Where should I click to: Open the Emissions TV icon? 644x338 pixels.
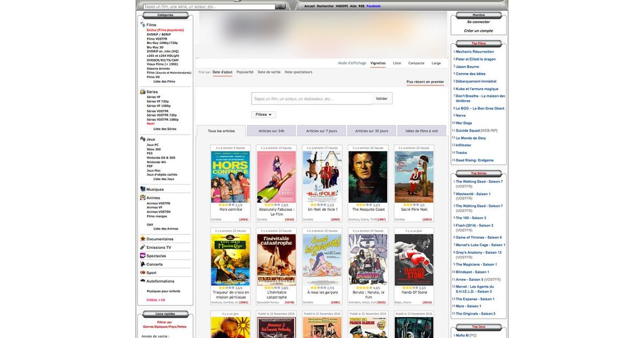pos(143,247)
